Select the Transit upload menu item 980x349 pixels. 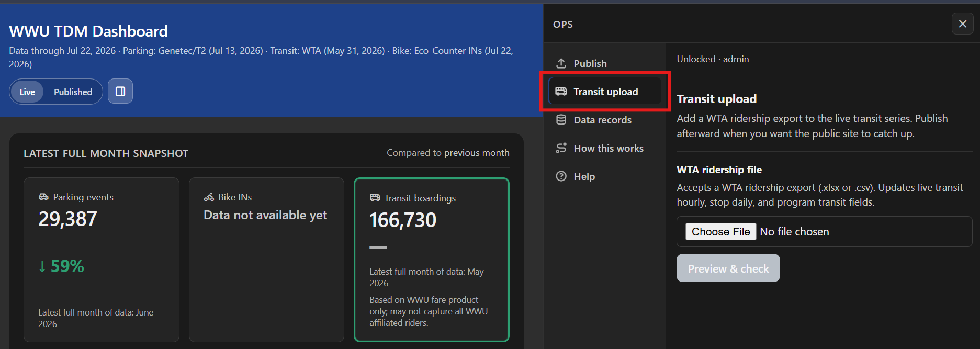604,92
